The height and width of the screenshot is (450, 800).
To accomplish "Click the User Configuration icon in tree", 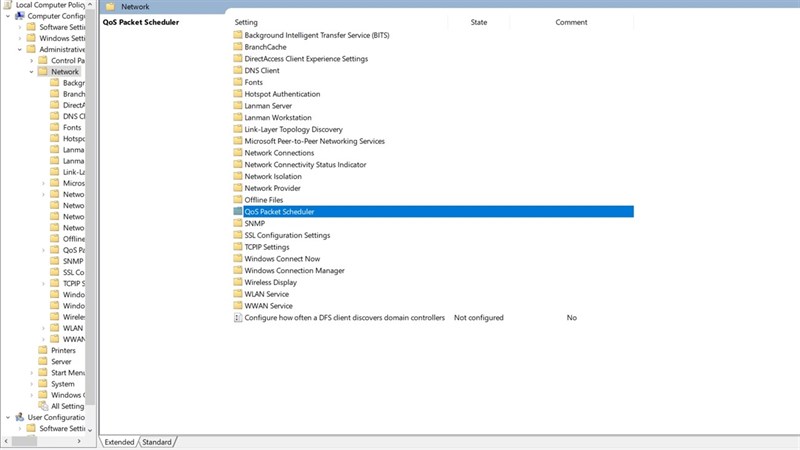I will pos(20,417).
